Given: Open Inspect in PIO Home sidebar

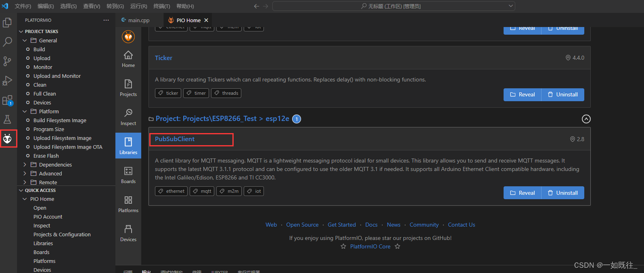Looking at the screenshot, I should [128, 117].
